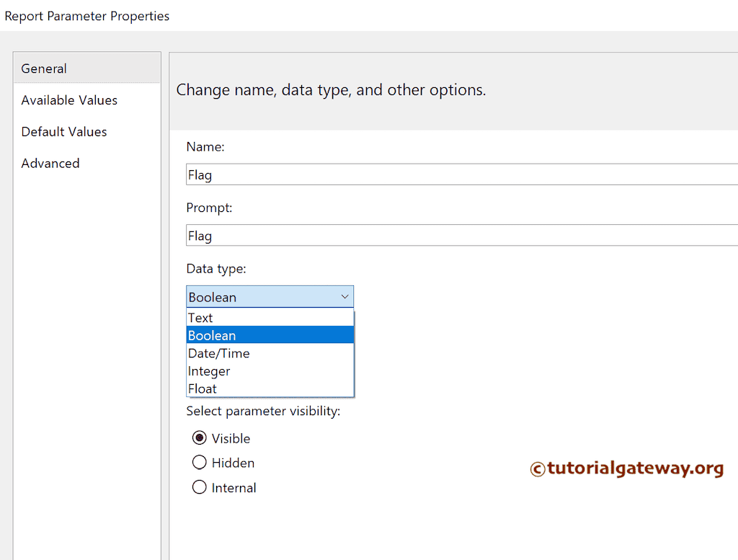Pick Date/Time as the data type

(x=218, y=352)
